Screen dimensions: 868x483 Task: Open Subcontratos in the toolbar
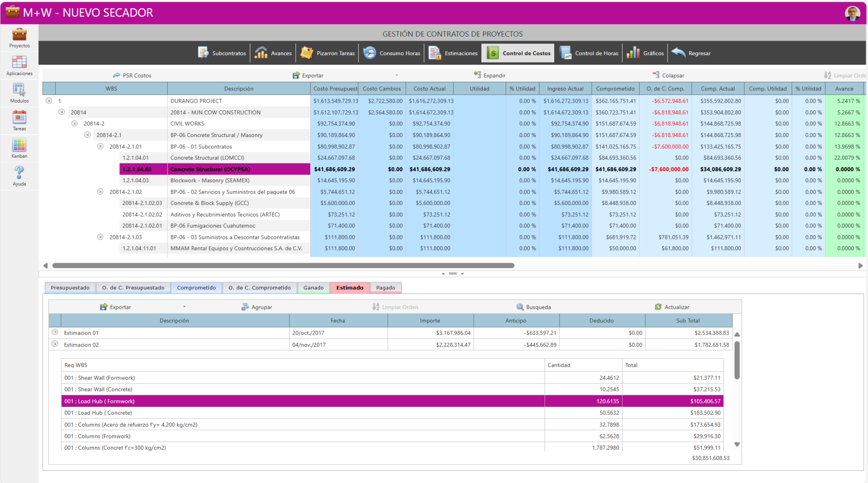222,53
